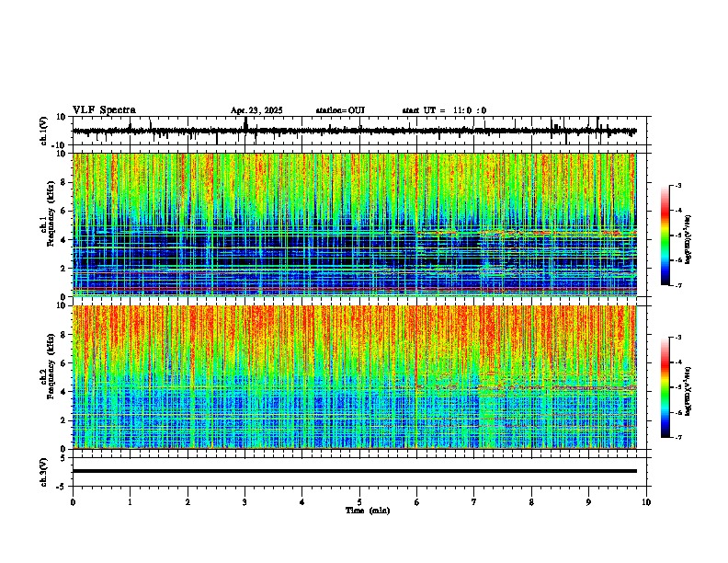
Task: Click time axis tick label "4"
Action: point(302,502)
